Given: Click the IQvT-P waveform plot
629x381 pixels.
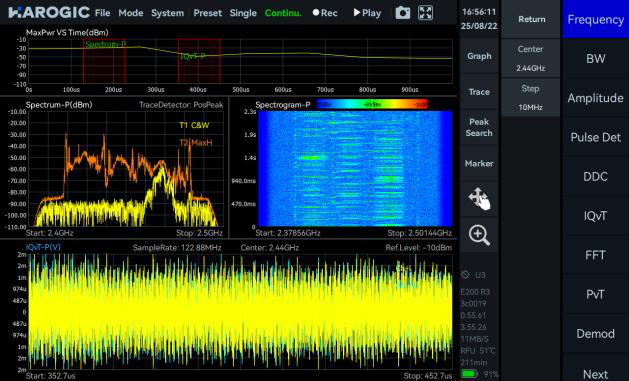Looking at the screenshot, I should (x=240, y=312).
